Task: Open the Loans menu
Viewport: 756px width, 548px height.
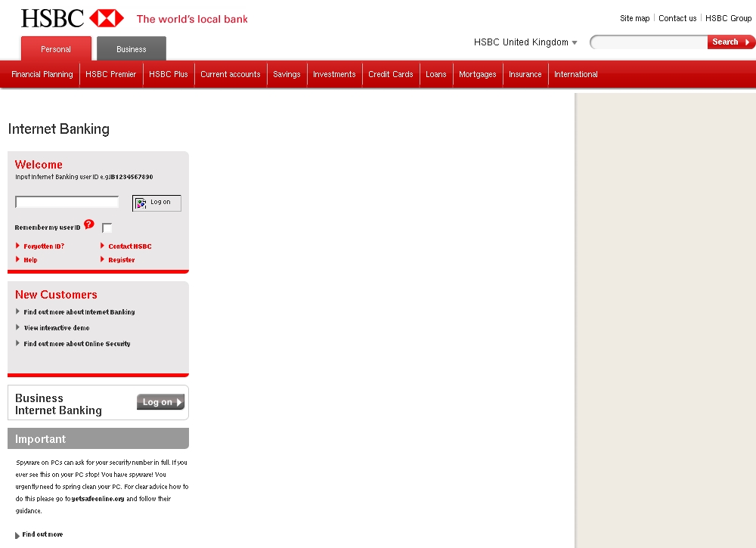Action: [436, 74]
